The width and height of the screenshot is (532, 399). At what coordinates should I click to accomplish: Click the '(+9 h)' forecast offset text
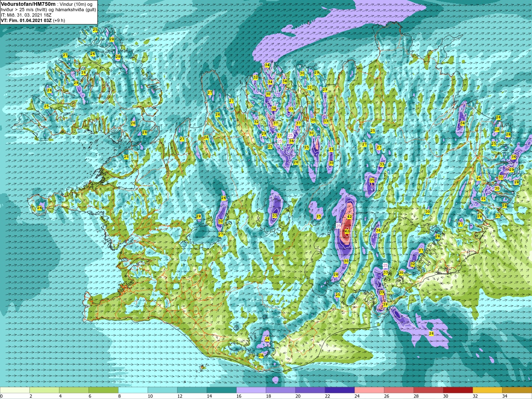click(x=59, y=20)
